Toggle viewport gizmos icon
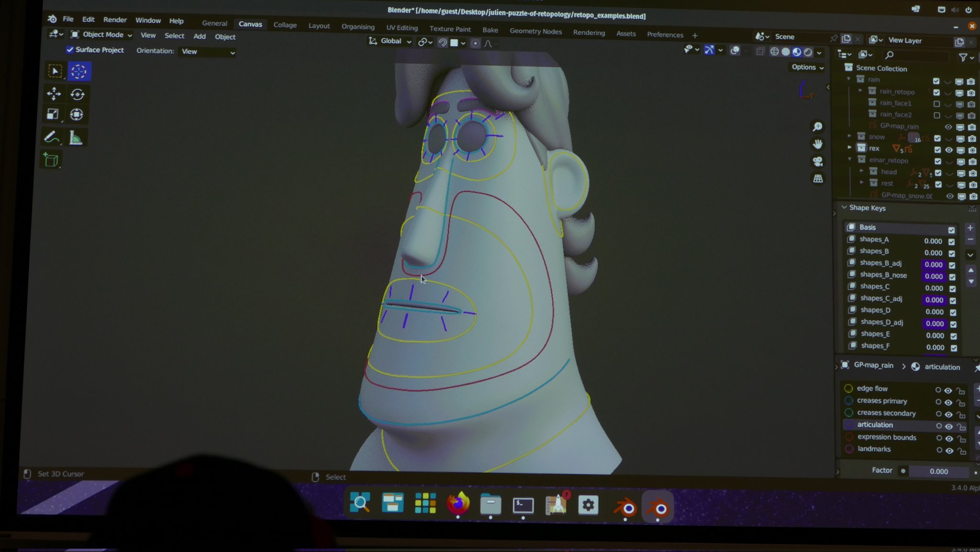The width and height of the screenshot is (980, 552). click(709, 50)
